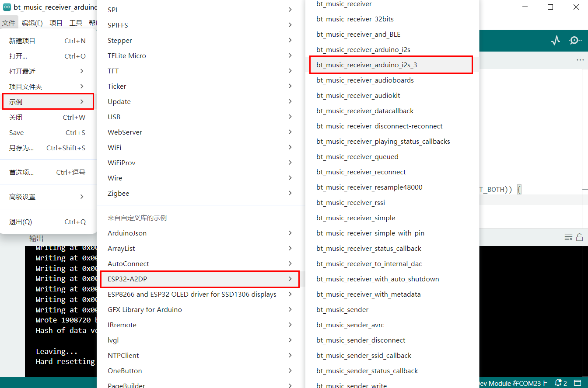Open example bt_music_receiver_rssi

pyautogui.click(x=392, y=202)
